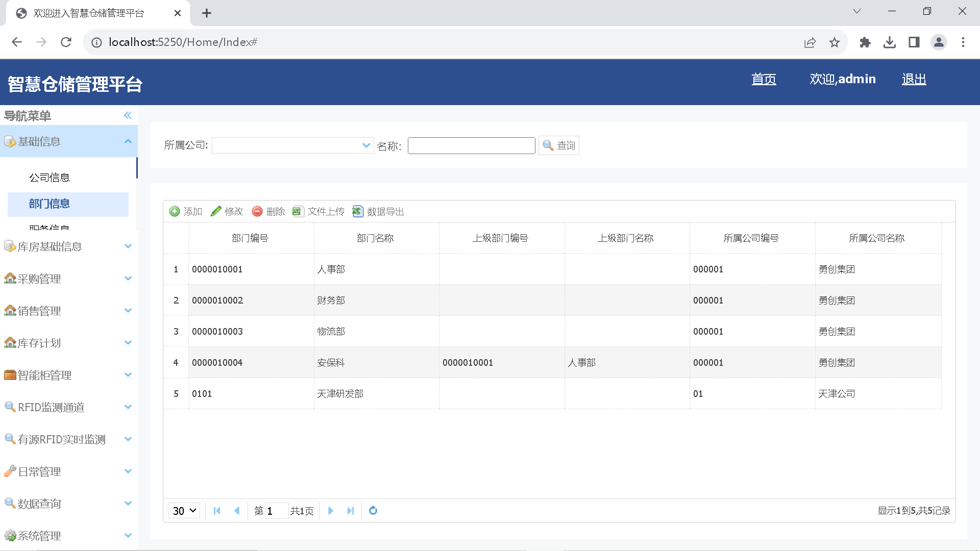Select the 安保科 row
This screenshot has height=551, width=980.
click(x=552, y=362)
